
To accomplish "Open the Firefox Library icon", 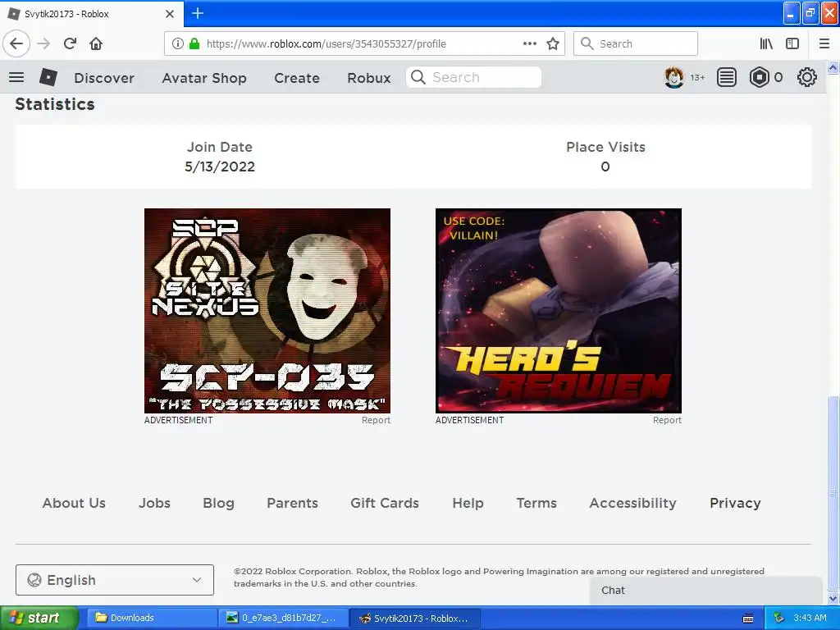I will [x=766, y=43].
